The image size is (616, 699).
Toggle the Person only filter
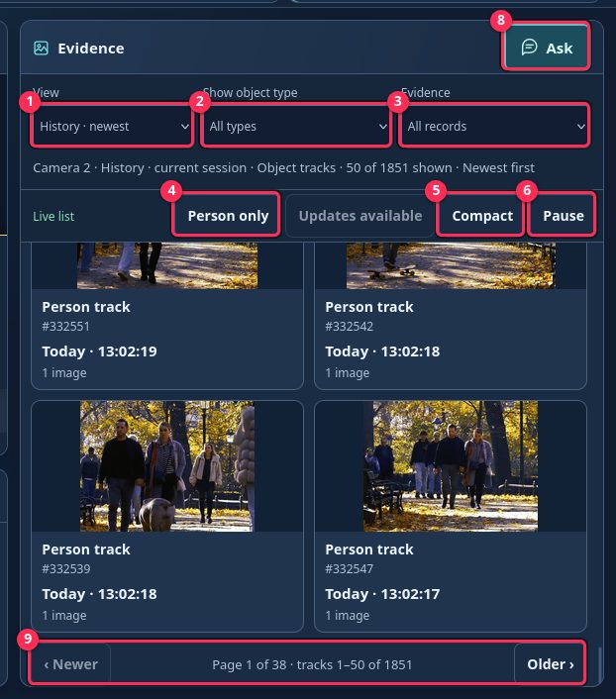click(x=228, y=216)
